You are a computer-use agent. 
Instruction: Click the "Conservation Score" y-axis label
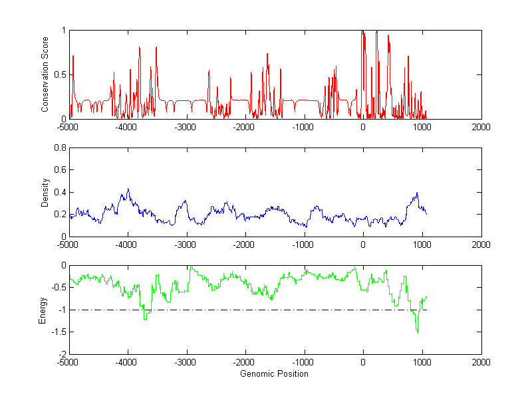tap(45, 74)
